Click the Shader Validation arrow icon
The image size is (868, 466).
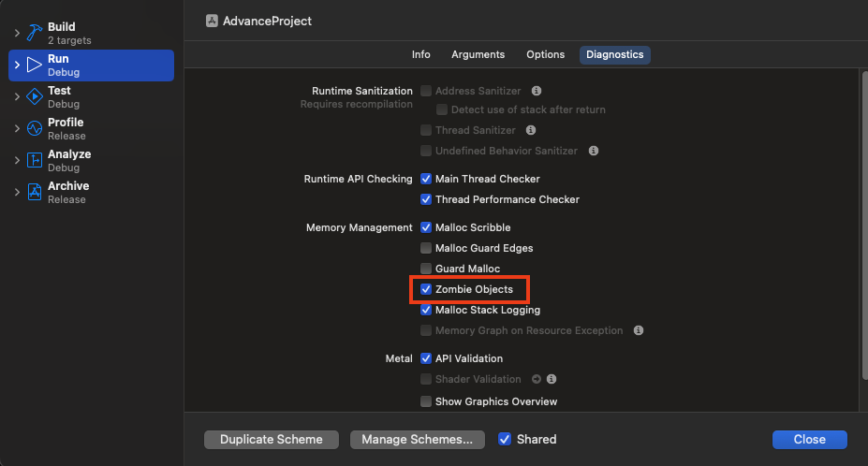pos(537,379)
